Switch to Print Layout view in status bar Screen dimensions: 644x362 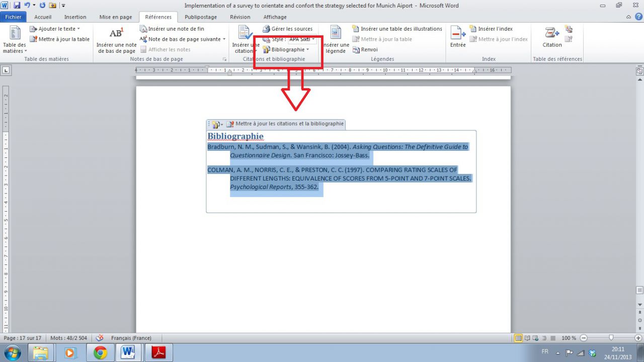point(518,338)
